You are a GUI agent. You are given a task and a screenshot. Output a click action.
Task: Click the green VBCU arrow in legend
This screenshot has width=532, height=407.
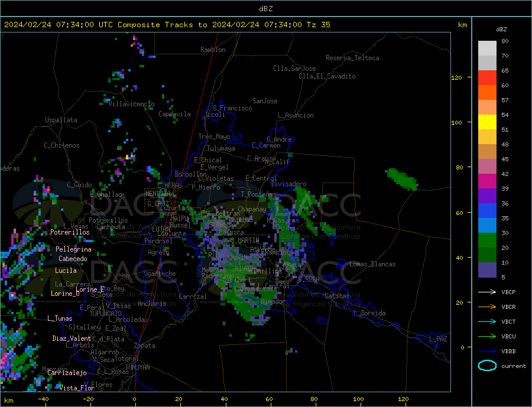487,337
